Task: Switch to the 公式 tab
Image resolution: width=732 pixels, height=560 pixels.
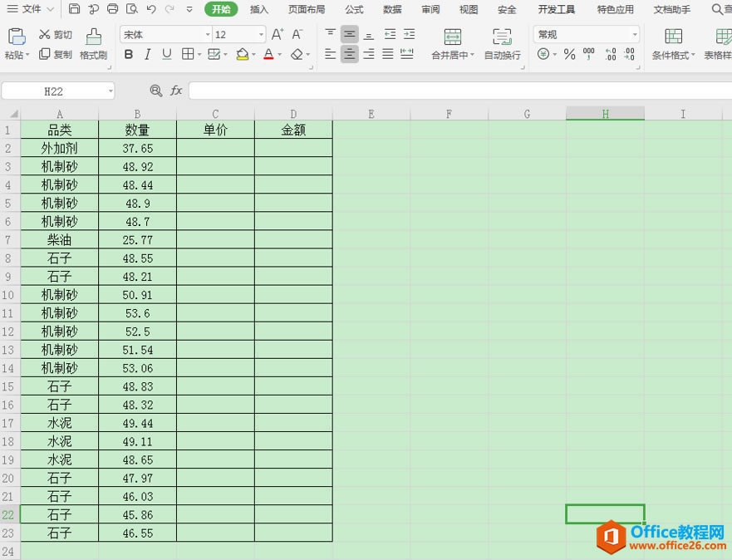Action: click(x=354, y=9)
